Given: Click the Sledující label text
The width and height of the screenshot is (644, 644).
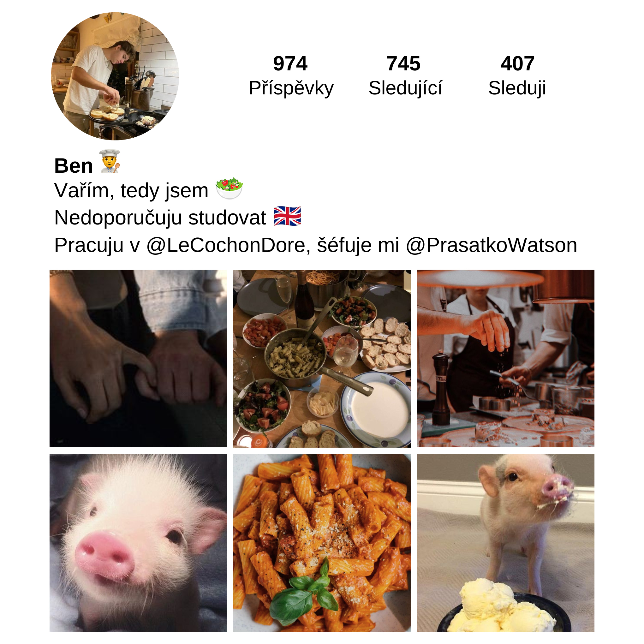Looking at the screenshot, I should 405,88.
